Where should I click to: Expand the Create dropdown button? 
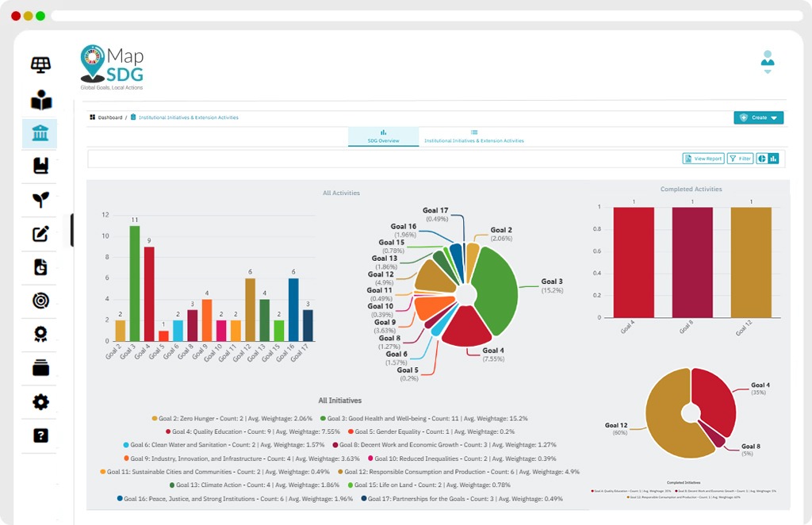coord(758,117)
